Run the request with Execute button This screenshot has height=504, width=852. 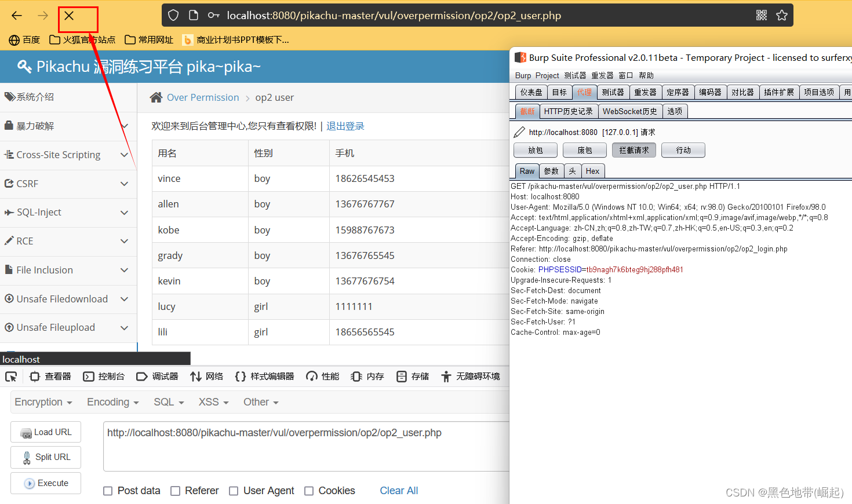click(x=46, y=483)
